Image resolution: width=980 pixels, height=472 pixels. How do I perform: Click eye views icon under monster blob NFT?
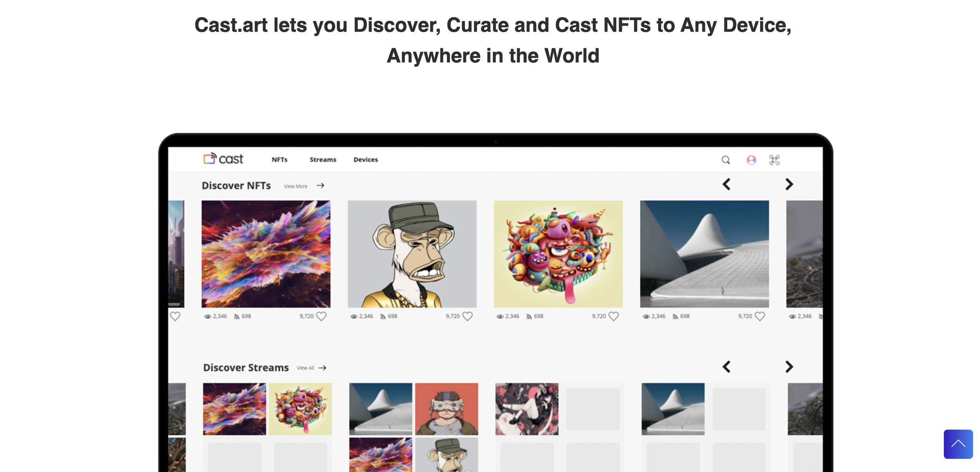pos(500,316)
